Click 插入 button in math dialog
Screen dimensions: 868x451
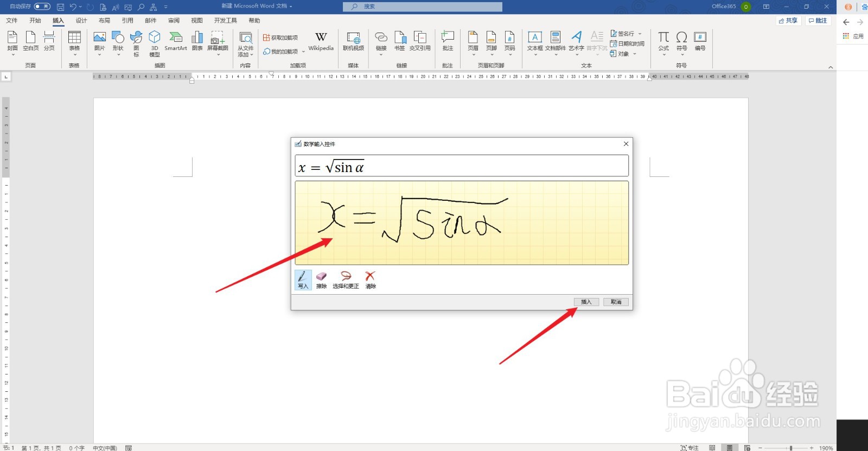[586, 302]
